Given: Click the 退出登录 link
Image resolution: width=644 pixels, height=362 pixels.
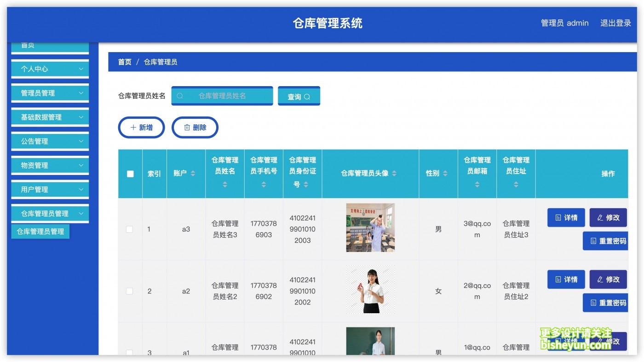Looking at the screenshot, I should [x=615, y=23].
